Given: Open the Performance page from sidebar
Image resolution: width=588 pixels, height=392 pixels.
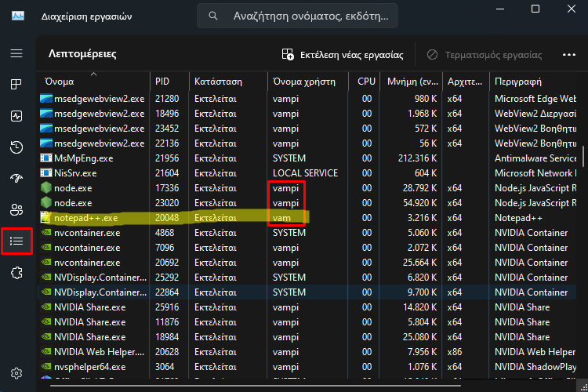Looking at the screenshot, I should pyautogui.click(x=16, y=116).
